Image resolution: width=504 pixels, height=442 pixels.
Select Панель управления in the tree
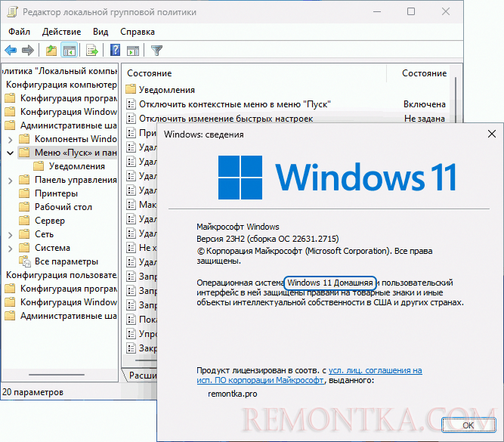point(76,180)
